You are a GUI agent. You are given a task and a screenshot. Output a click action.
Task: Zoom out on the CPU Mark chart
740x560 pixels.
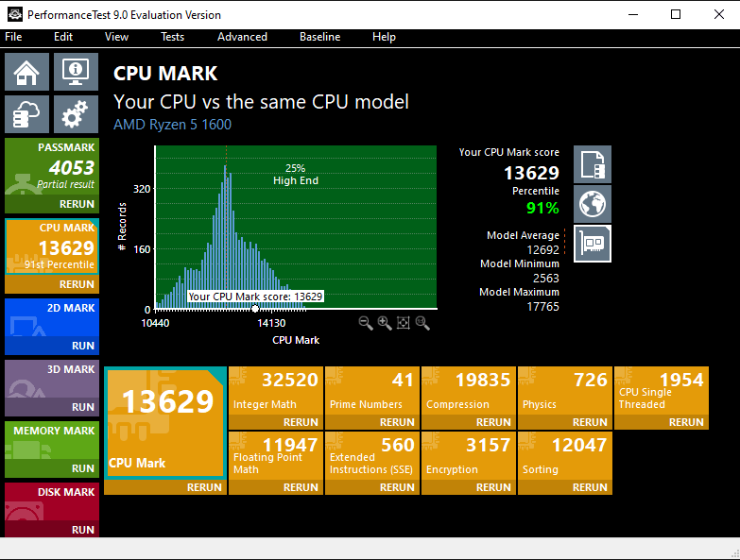tap(366, 323)
